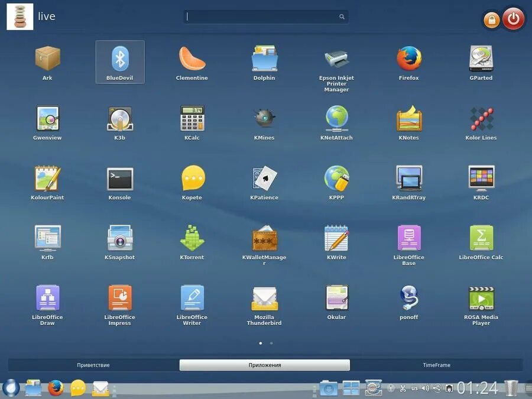Open KSnapshot screenshot tool
Viewport: 532px width, 399px height.
tap(120, 242)
